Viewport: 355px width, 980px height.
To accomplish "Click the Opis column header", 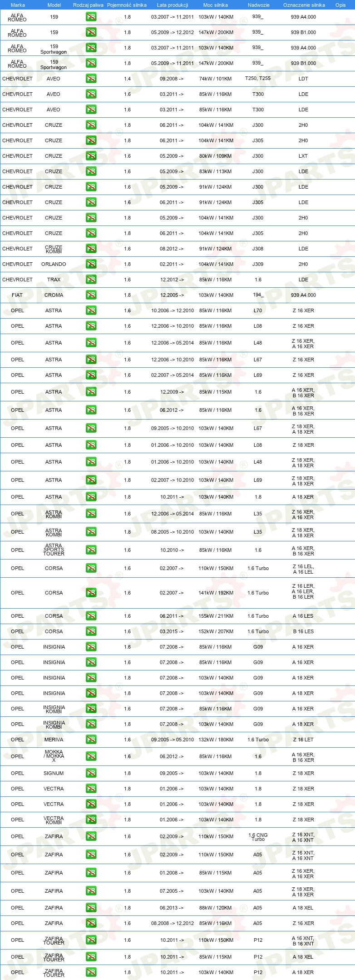I will tap(340, 5).
